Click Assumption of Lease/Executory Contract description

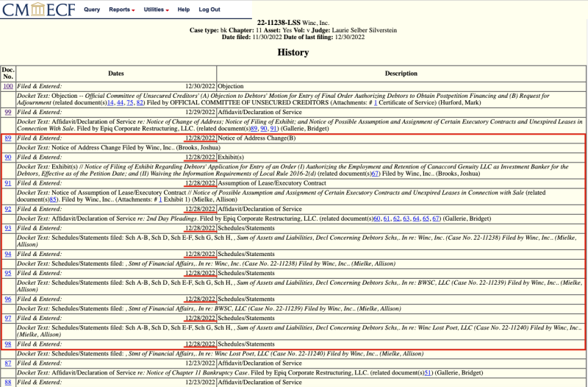click(x=272, y=182)
